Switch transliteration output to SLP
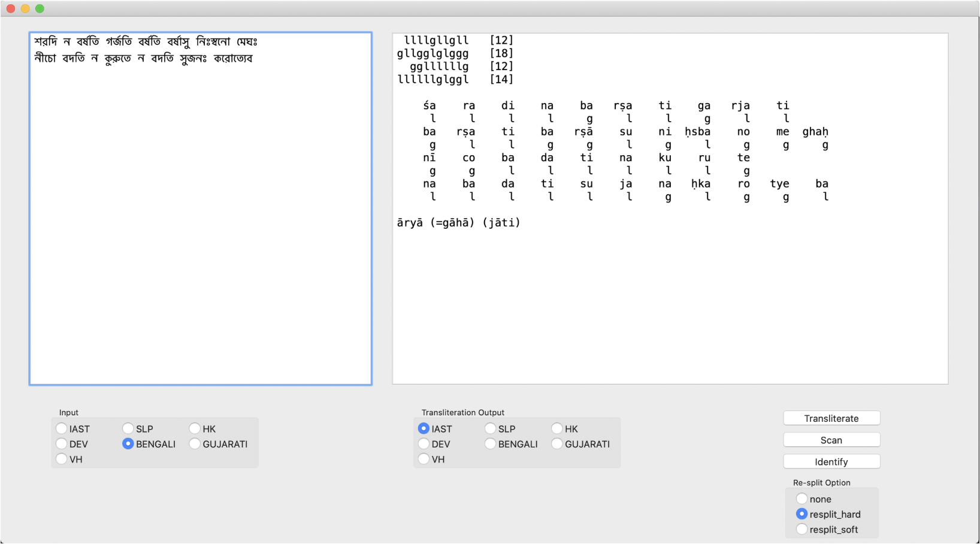 coord(490,428)
